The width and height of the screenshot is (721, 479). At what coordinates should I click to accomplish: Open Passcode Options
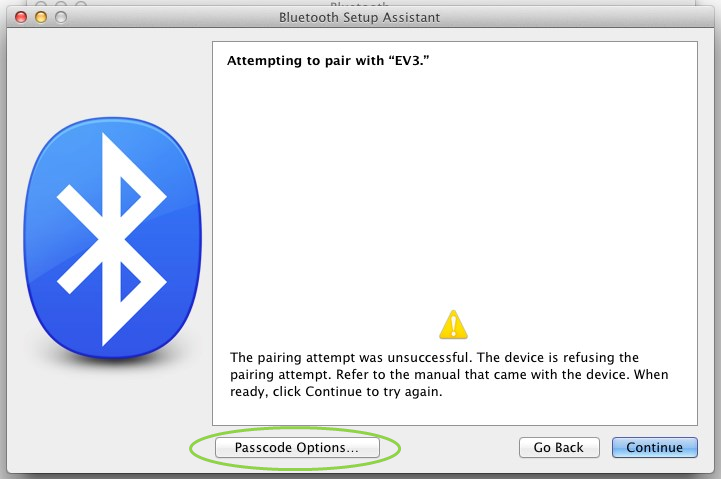coord(296,448)
